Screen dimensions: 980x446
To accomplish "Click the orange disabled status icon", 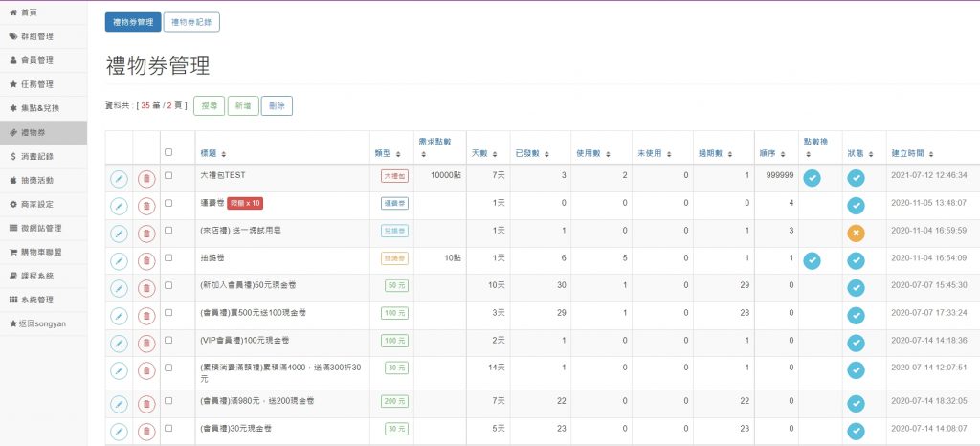I will [857, 233].
